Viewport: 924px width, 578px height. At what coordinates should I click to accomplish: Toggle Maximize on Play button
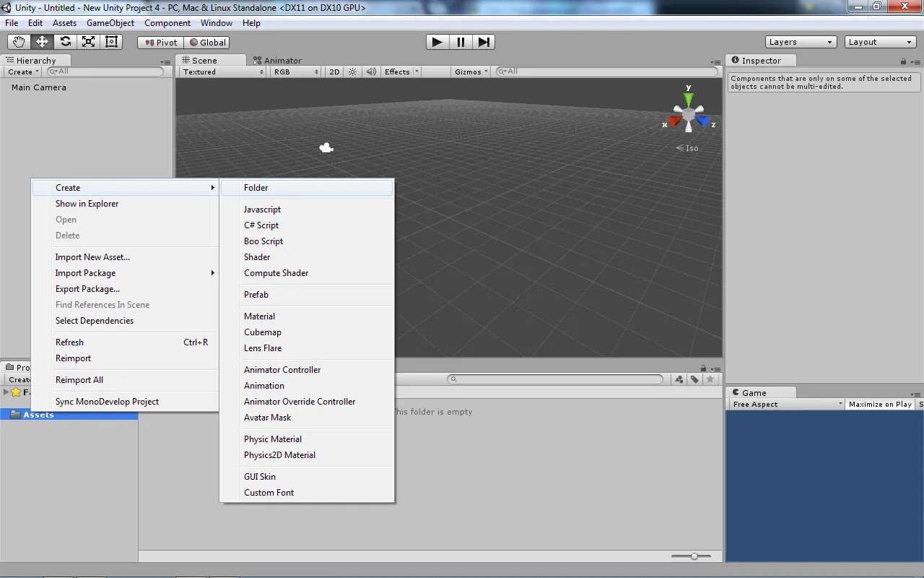(x=880, y=404)
